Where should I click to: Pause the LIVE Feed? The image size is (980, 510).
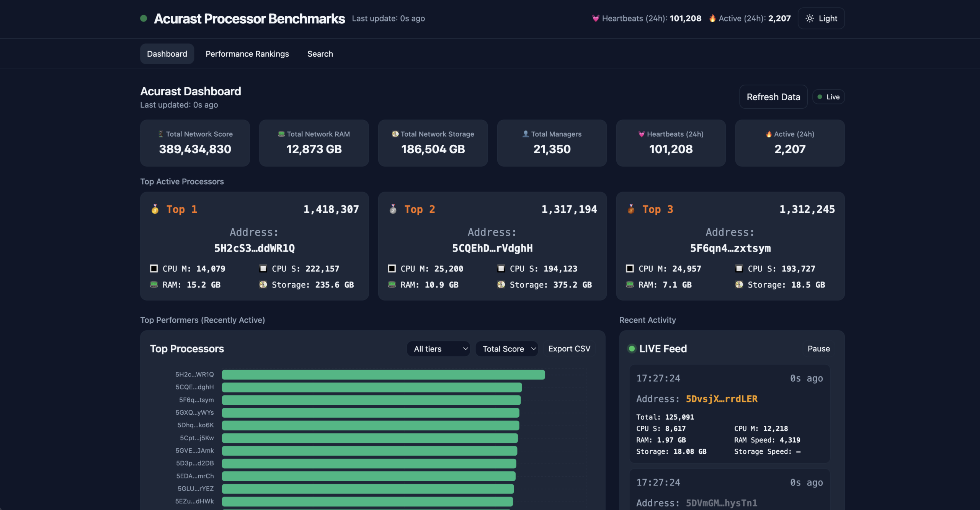tap(819, 348)
